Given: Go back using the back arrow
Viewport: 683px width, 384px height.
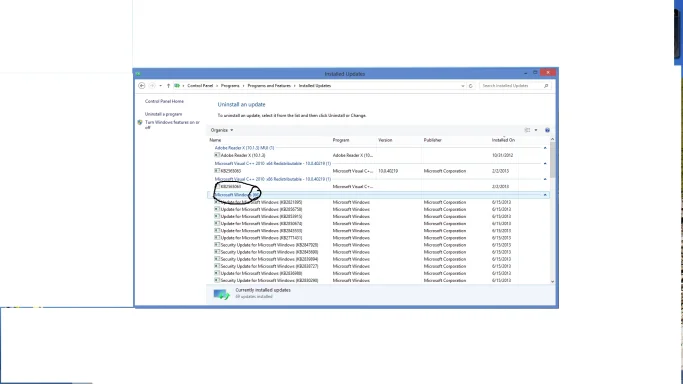Looking at the screenshot, I should click(142, 86).
